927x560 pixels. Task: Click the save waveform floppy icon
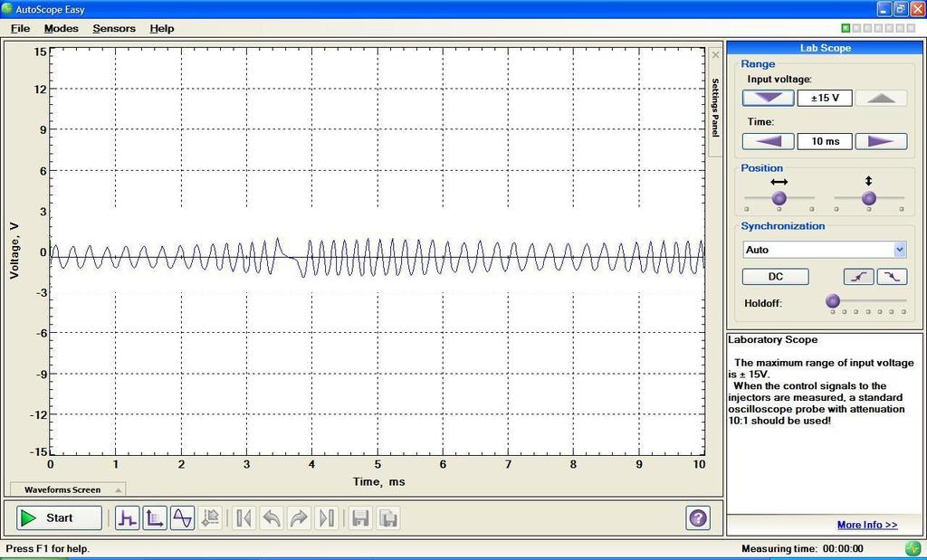coord(360,518)
